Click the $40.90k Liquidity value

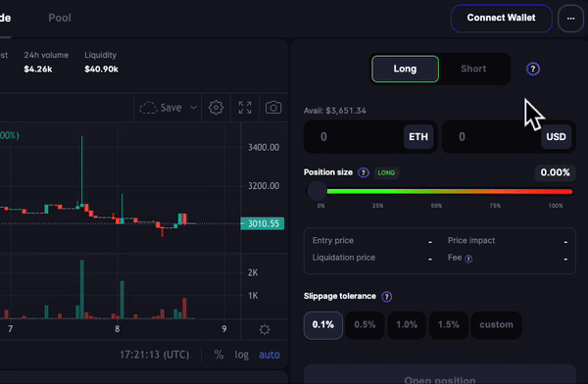click(x=101, y=70)
